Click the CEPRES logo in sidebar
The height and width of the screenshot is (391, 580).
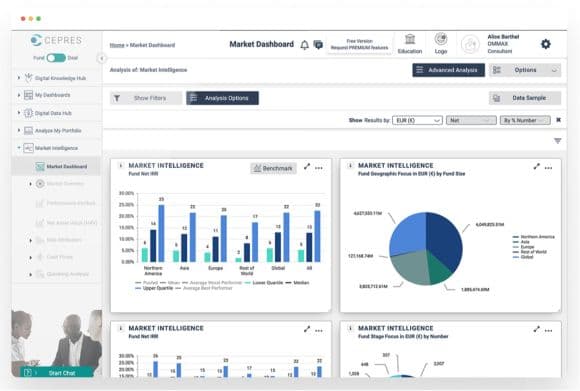[56, 40]
